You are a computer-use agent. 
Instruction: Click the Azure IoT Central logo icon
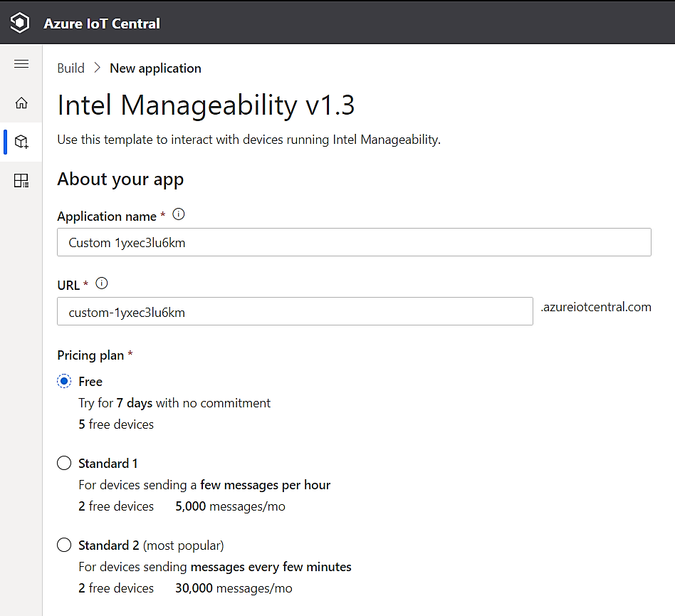coord(21,23)
